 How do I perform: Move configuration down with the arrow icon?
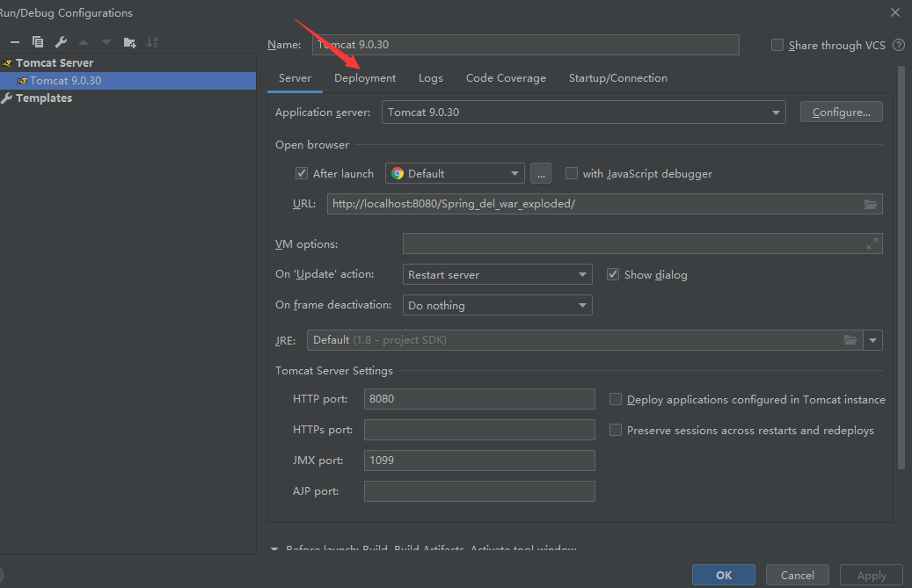tap(106, 42)
